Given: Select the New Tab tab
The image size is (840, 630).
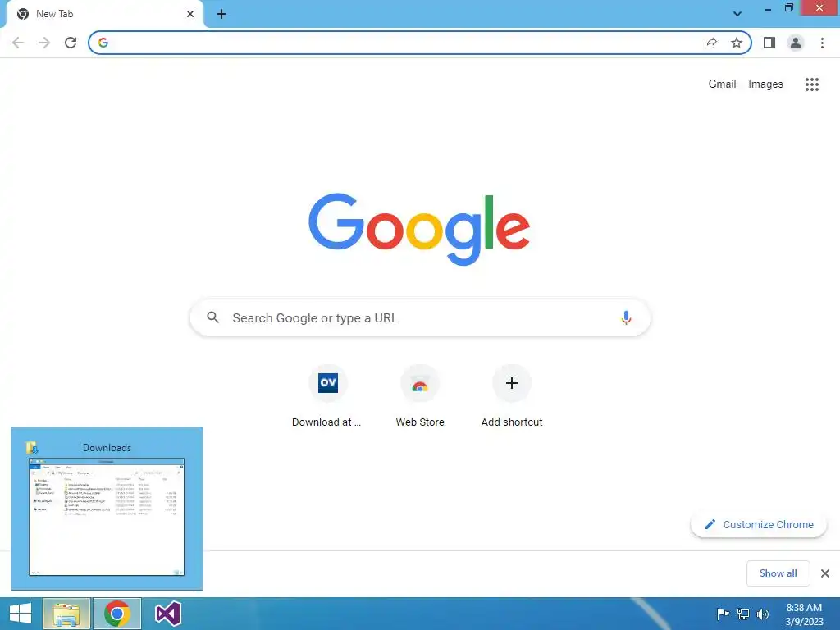Looking at the screenshot, I should pyautogui.click(x=104, y=15).
